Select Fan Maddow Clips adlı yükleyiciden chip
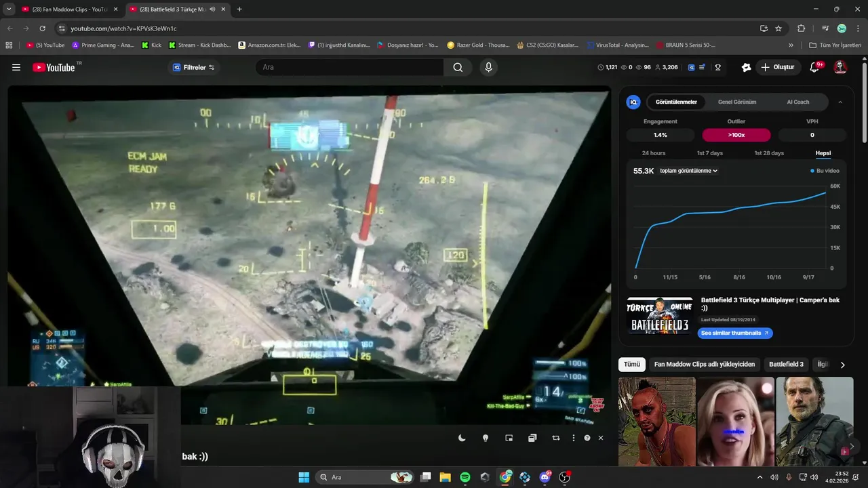 (705, 364)
